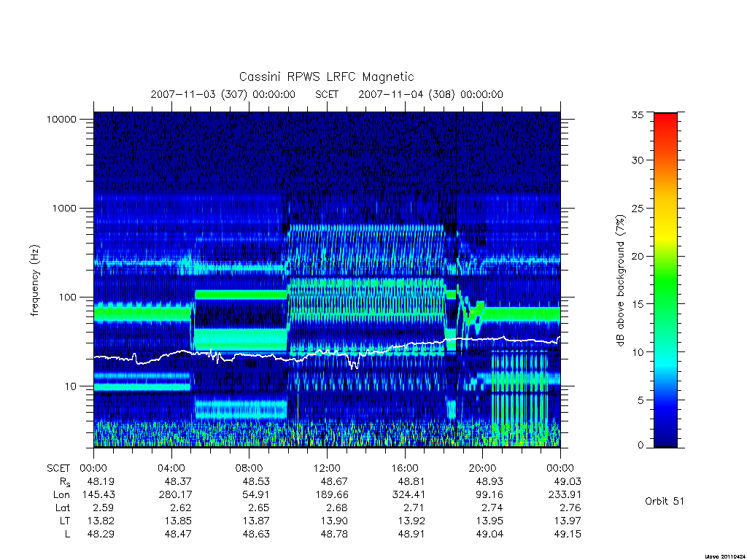This screenshot has width=747, height=560.
Task: Click the '100' frequency tick label
Action: 66,297
